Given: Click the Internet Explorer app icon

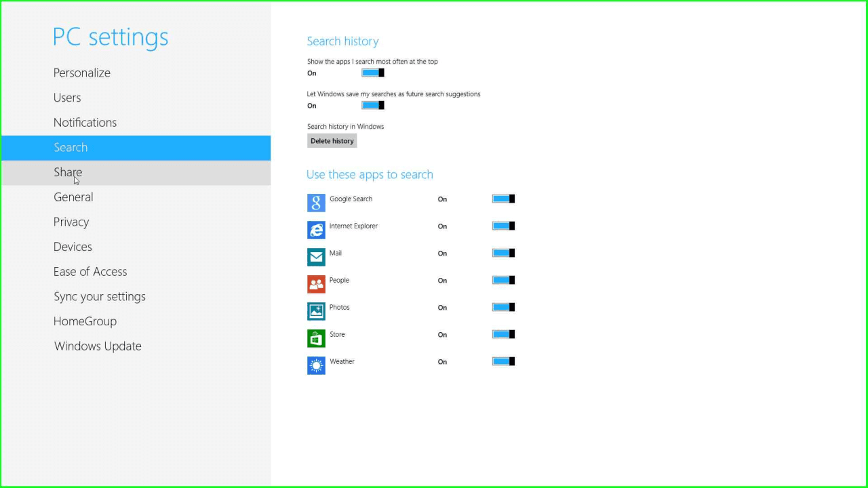Looking at the screenshot, I should click(x=316, y=230).
